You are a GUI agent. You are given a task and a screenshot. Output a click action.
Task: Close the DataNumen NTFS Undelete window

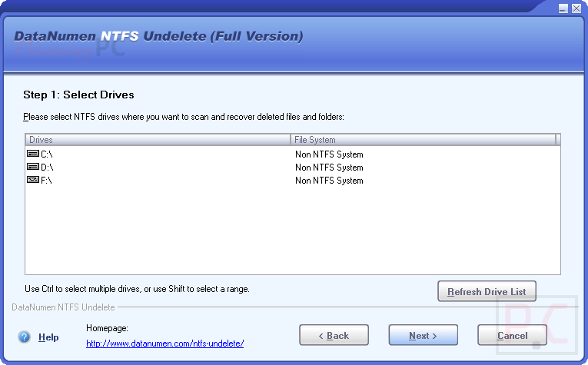tap(576, 8)
